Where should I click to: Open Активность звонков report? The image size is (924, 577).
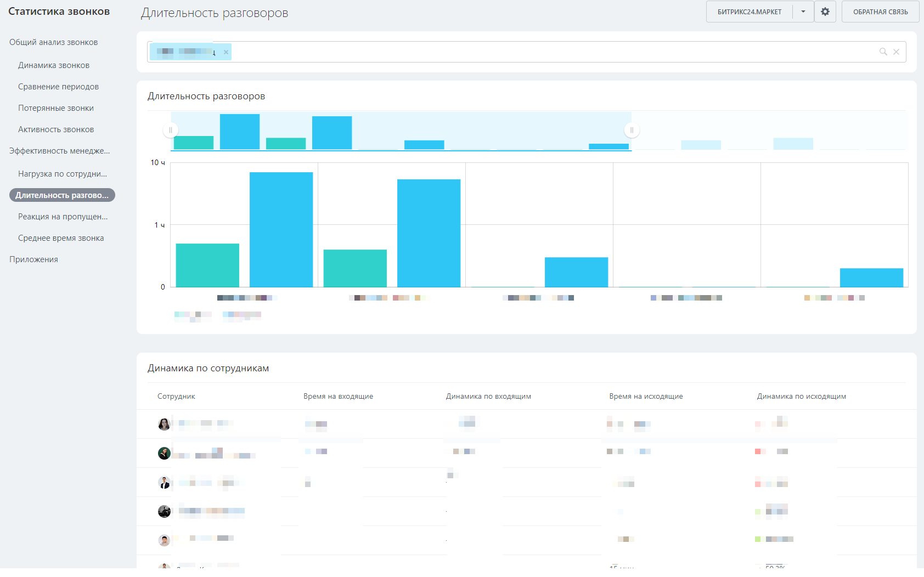[56, 129]
